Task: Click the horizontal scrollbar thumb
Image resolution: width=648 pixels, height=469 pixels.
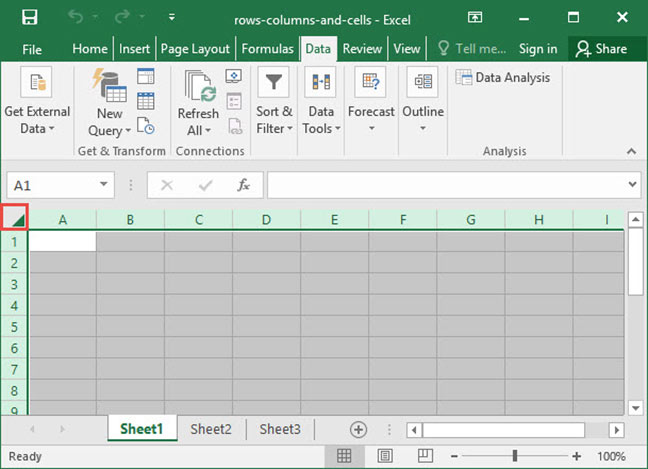Action: click(x=503, y=430)
